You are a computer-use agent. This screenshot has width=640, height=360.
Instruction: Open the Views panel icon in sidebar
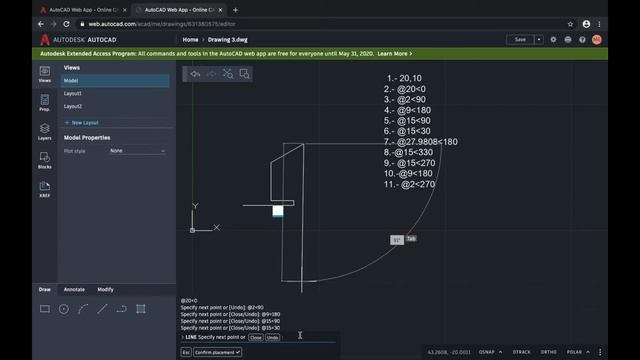click(x=44, y=74)
